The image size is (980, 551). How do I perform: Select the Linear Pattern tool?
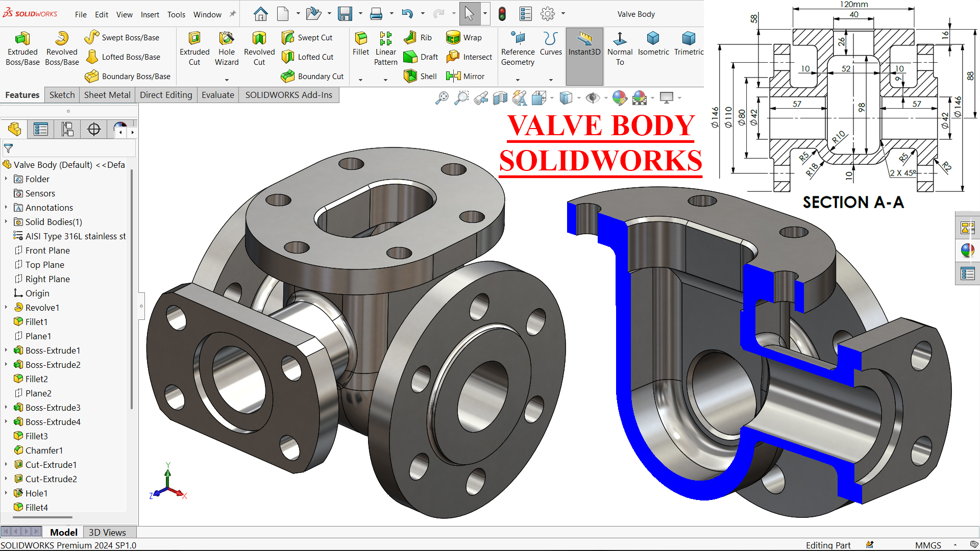click(x=386, y=48)
